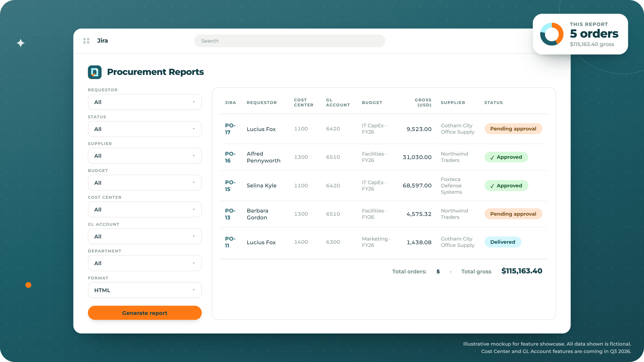
Task: Open the GL Account filter dropdown
Action: 145,237
